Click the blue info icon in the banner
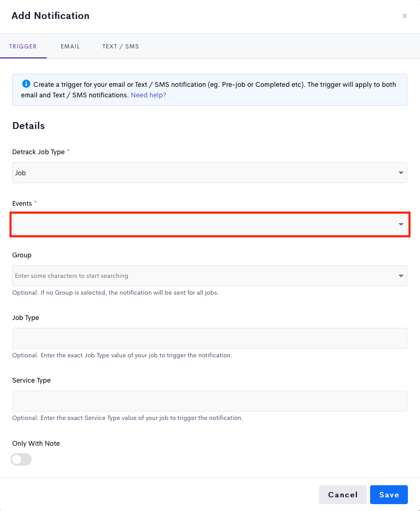 tap(26, 84)
